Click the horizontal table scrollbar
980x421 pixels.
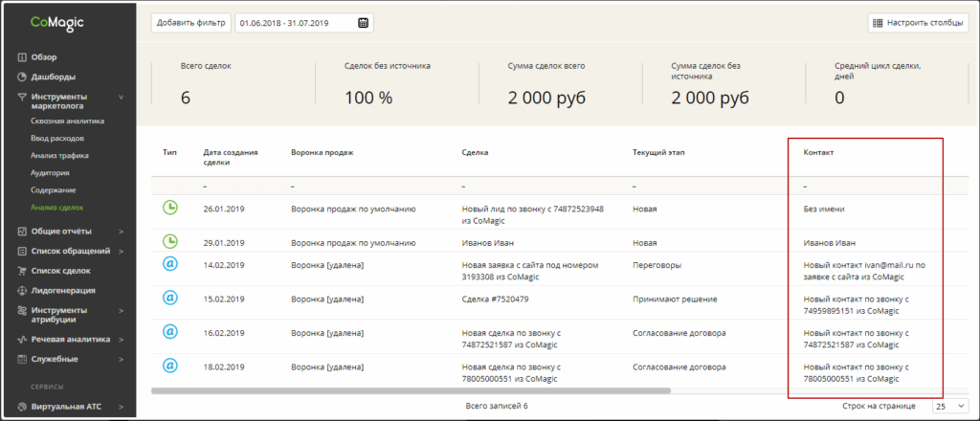(x=412, y=390)
